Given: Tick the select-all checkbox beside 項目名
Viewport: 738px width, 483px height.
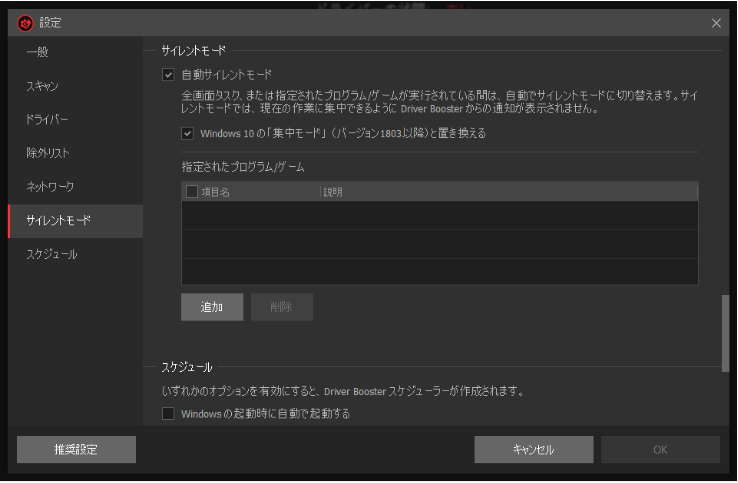Looking at the screenshot, I should click(192, 192).
